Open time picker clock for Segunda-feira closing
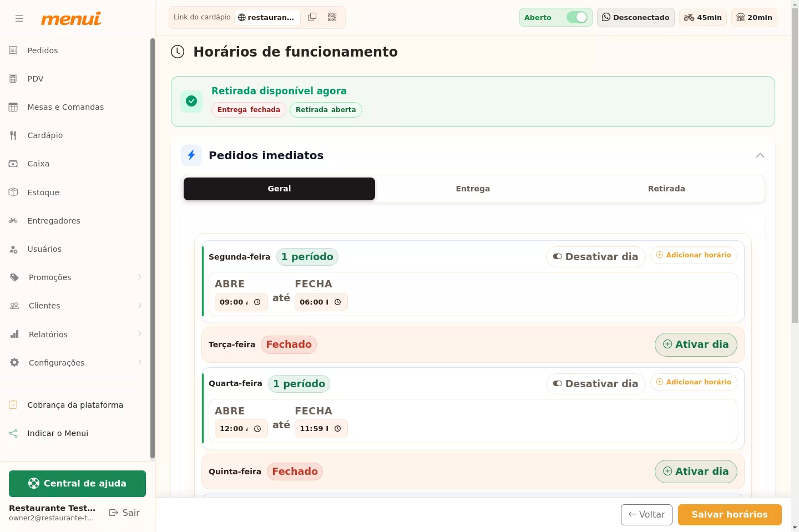The height and width of the screenshot is (532, 799). pos(338,302)
